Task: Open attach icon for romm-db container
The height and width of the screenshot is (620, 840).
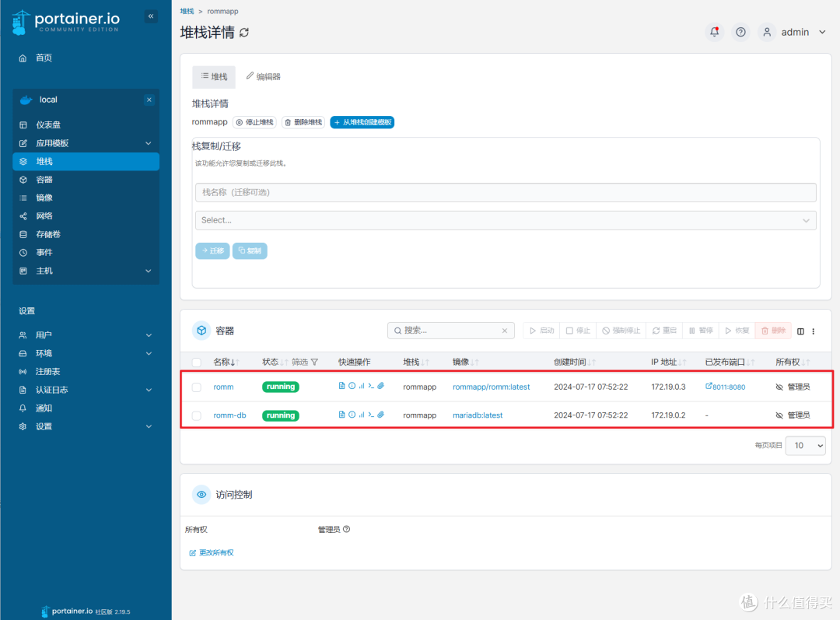Action: pos(381,415)
